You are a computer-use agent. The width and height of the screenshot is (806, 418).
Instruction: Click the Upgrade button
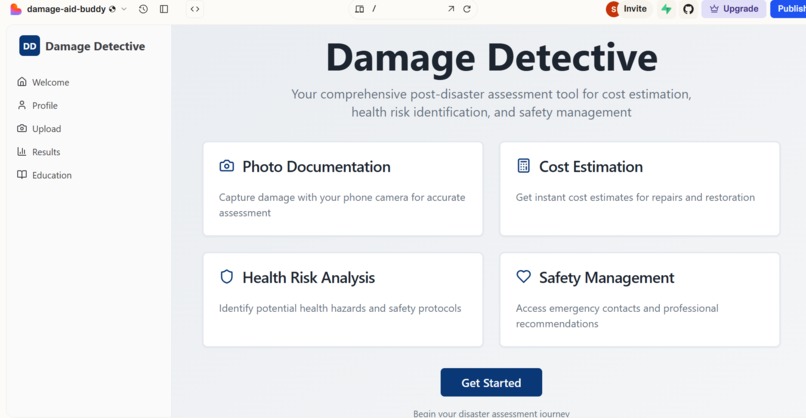pyautogui.click(x=734, y=9)
